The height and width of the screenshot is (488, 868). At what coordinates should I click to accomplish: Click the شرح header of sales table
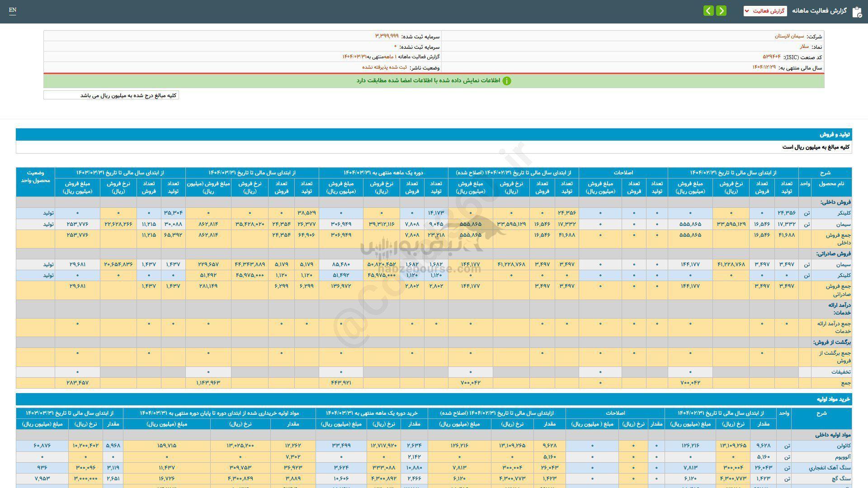pyautogui.click(x=825, y=173)
